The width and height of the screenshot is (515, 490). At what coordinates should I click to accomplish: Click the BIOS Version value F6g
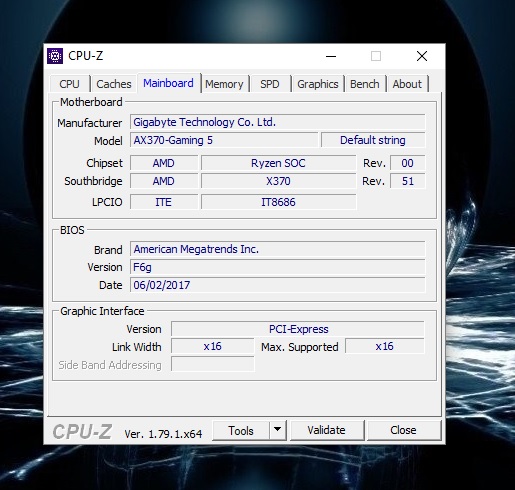(277, 267)
